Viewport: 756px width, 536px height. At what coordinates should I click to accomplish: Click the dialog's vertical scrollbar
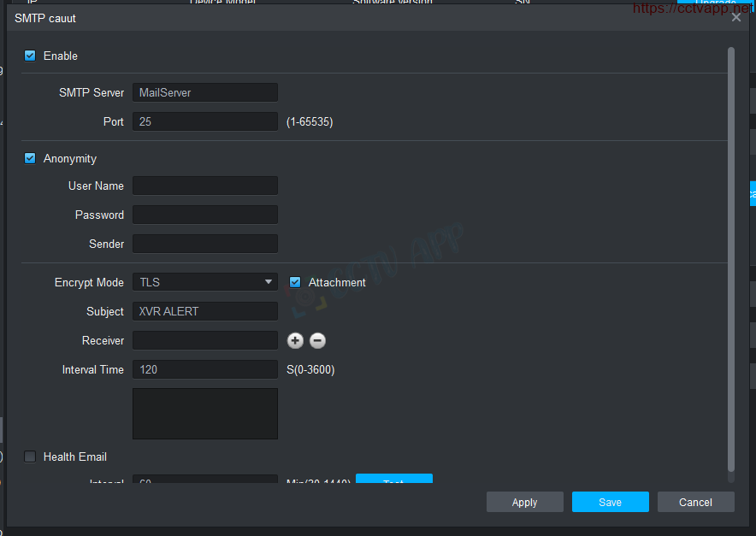pyautogui.click(x=730, y=256)
